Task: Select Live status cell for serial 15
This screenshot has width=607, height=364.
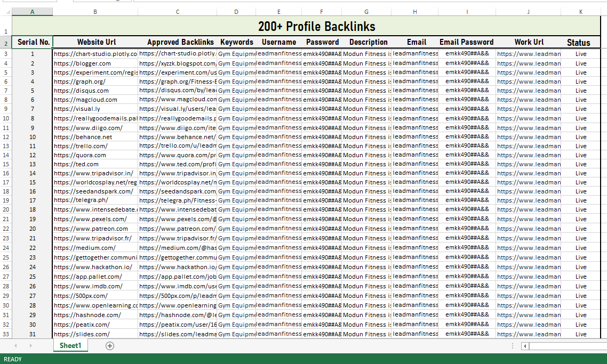Action: [x=580, y=182]
